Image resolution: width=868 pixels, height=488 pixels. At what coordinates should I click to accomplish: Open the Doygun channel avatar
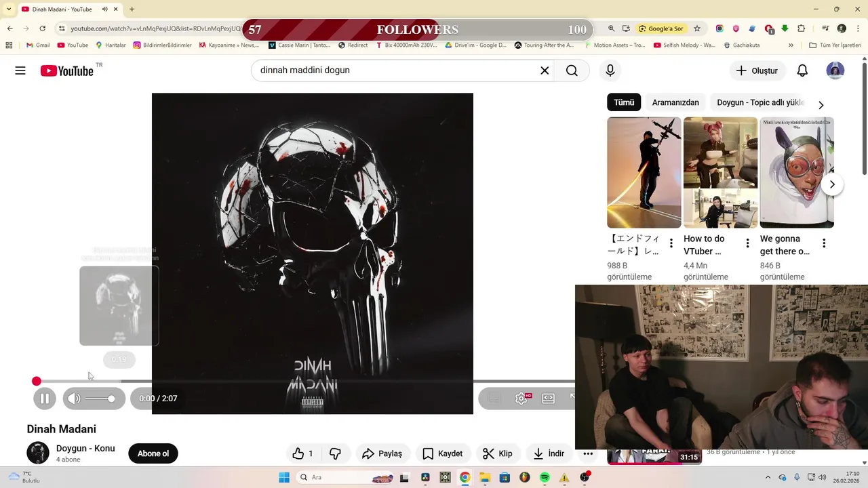38,453
